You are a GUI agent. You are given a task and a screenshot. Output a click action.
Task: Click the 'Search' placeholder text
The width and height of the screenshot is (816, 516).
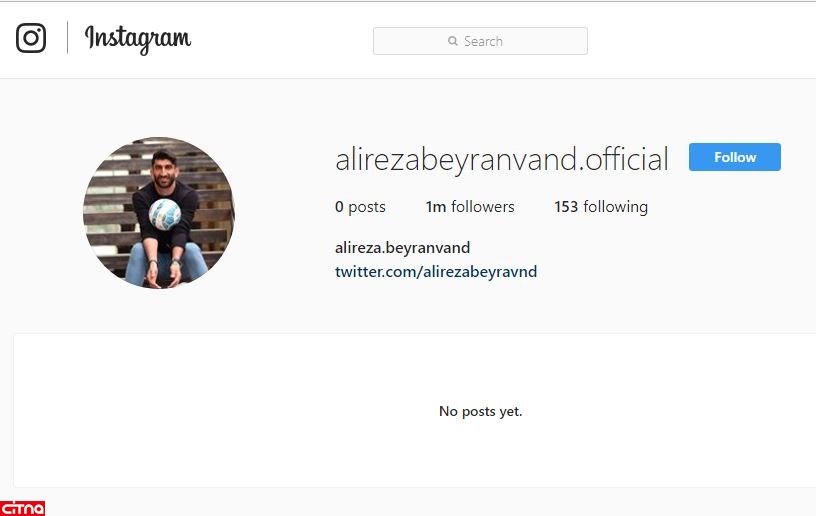[483, 41]
